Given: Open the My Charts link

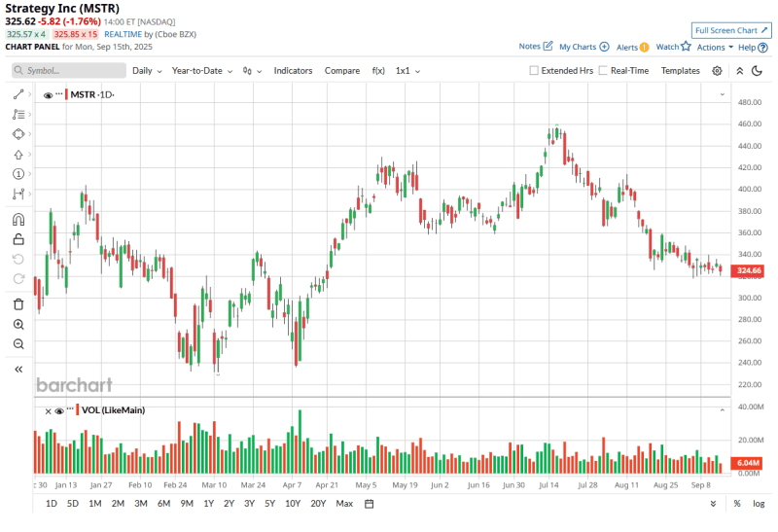Looking at the screenshot, I should pyautogui.click(x=583, y=47).
